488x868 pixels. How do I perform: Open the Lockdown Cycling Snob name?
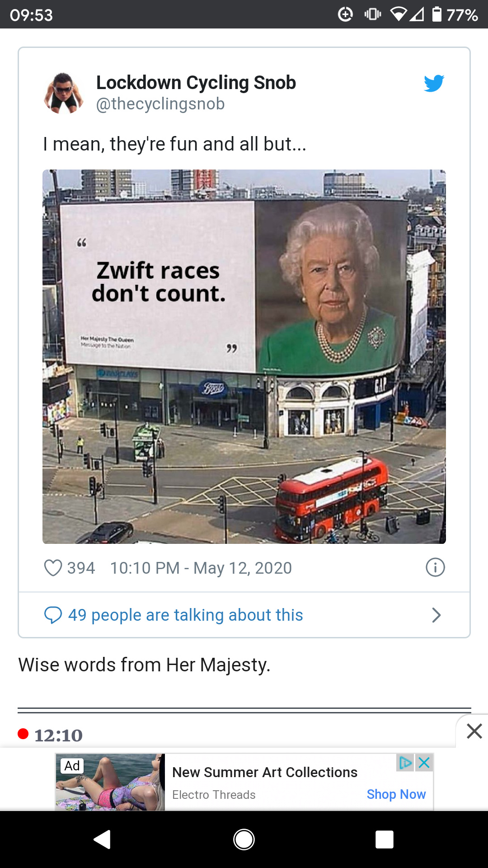tap(196, 83)
